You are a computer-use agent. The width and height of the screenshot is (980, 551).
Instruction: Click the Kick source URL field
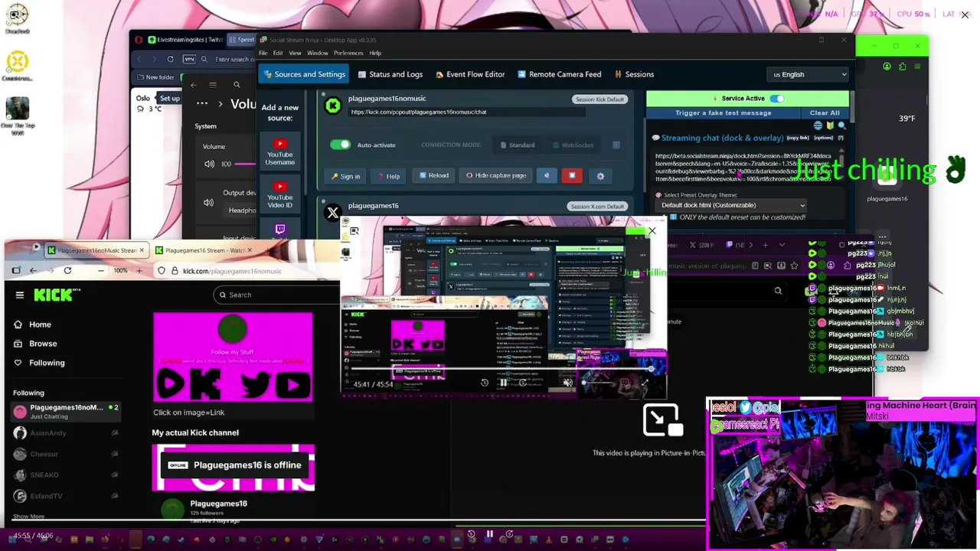[467, 112]
